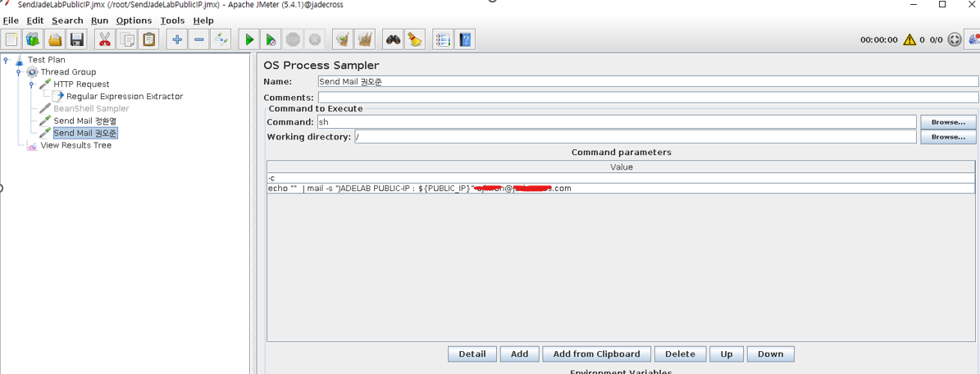This screenshot has height=374, width=980.
Task: Click the Up button
Action: point(727,354)
